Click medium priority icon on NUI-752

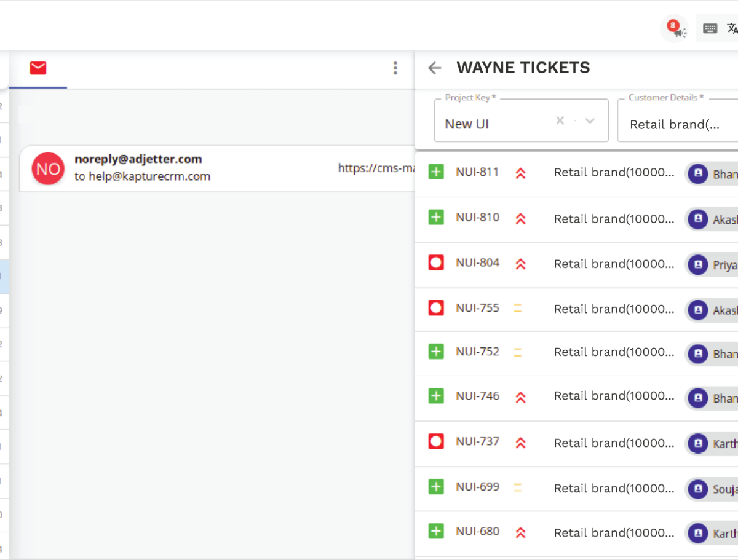coord(518,352)
